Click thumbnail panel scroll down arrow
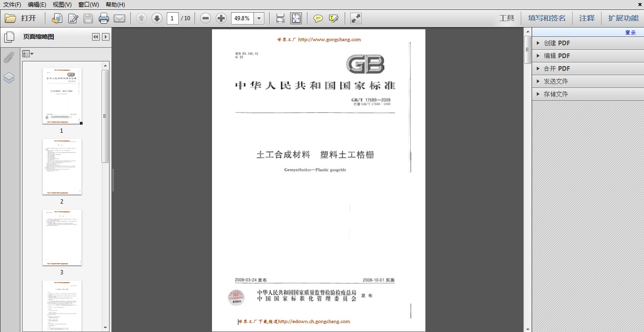The width and height of the screenshot is (644, 332). pyautogui.click(x=105, y=327)
